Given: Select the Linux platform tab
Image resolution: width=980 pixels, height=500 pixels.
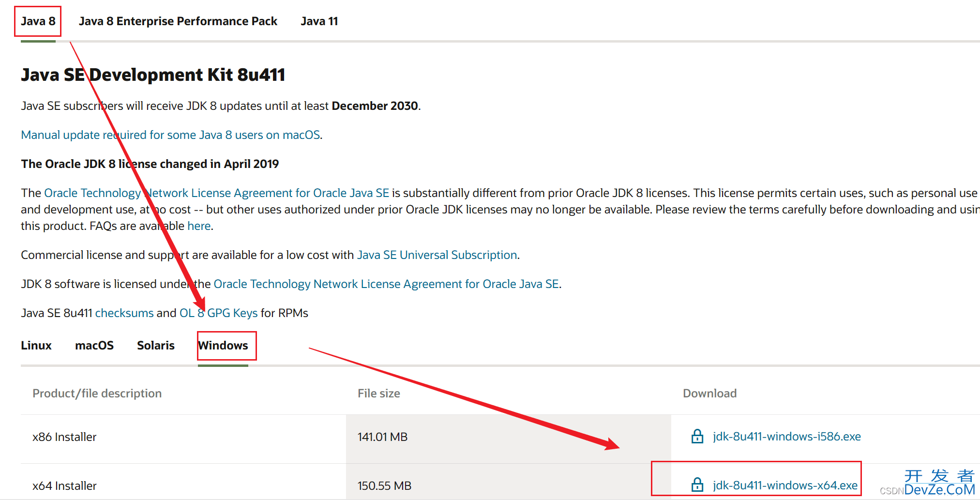Looking at the screenshot, I should coord(36,345).
